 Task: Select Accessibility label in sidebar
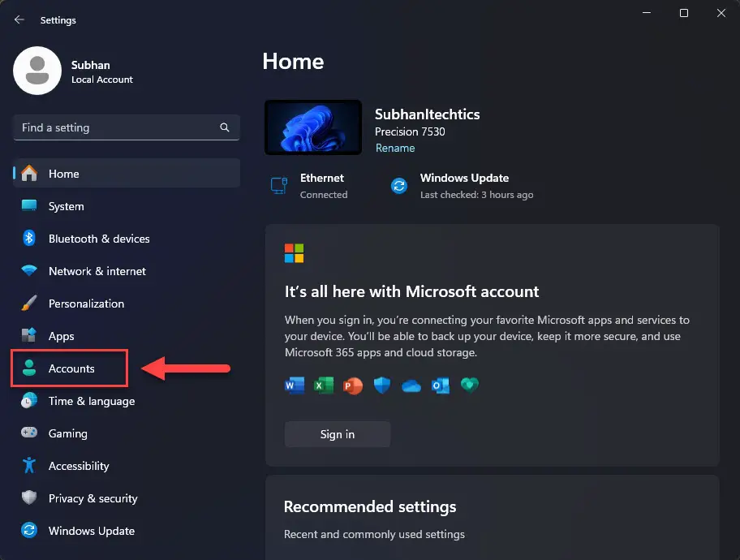(x=79, y=466)
